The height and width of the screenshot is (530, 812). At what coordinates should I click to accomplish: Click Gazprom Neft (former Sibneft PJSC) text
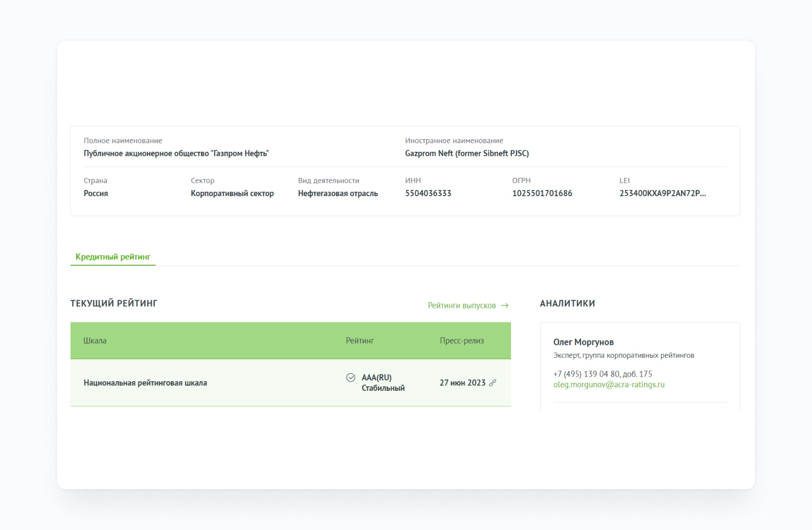point(467,153)
